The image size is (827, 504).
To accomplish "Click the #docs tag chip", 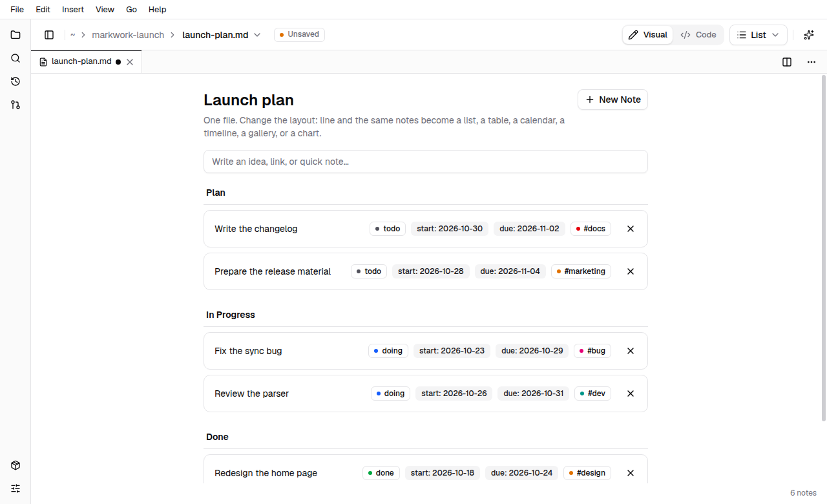I will coord(591,229).
